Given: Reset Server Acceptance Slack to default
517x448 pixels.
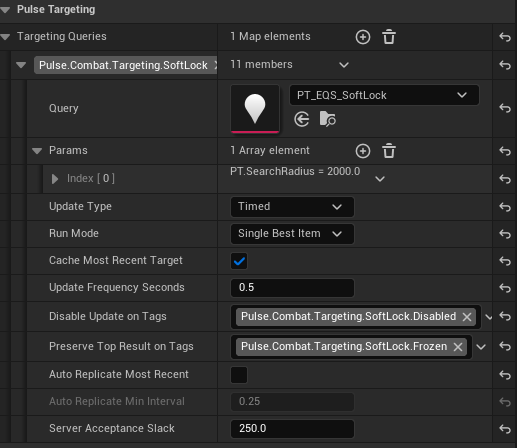Looking at the screenshot, I should tap(505, 429).
